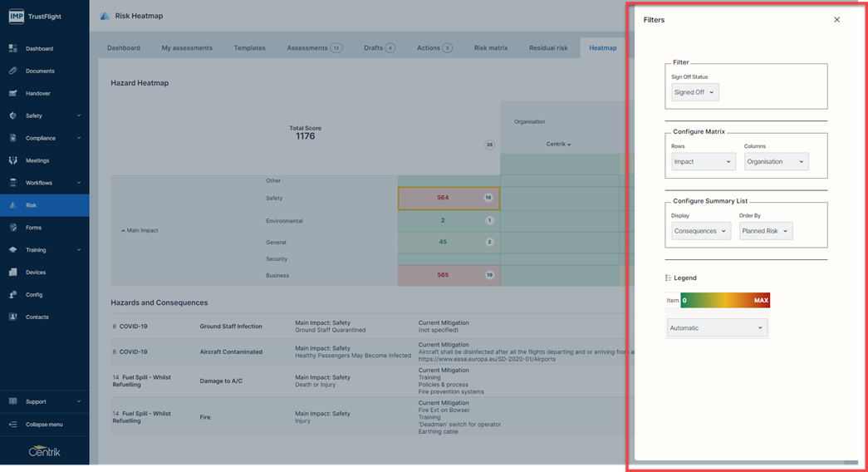
Task: Click the legend color gradient bar
Action: 725,300
